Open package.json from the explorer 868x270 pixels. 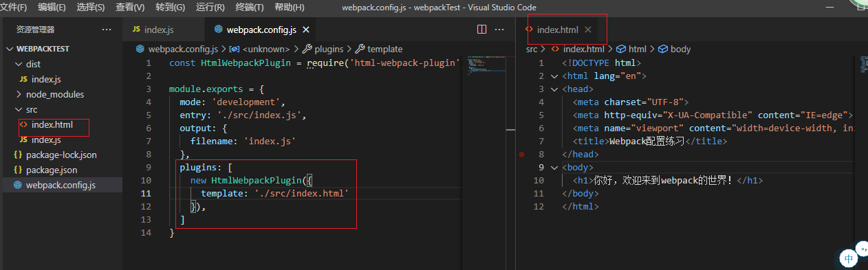[x=52, y=170]
